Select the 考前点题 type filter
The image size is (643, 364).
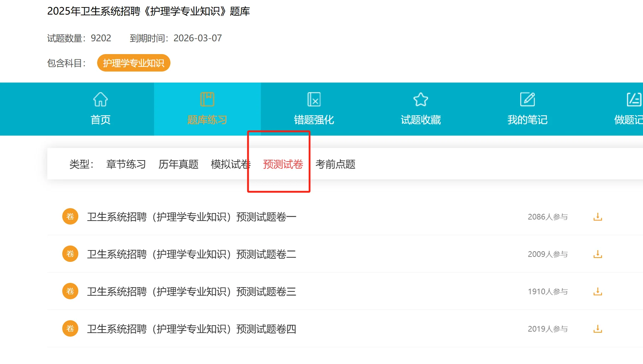click(x=335, y=164)
